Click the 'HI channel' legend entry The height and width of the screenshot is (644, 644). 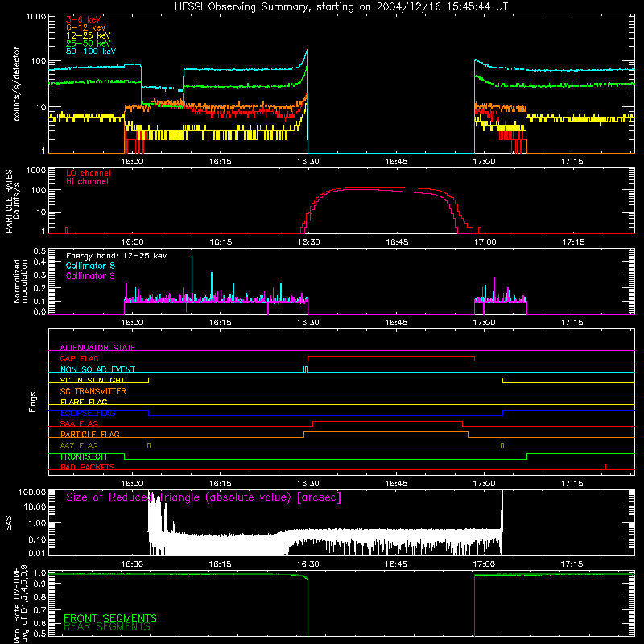pyautogui.click(x=88, y=182)
